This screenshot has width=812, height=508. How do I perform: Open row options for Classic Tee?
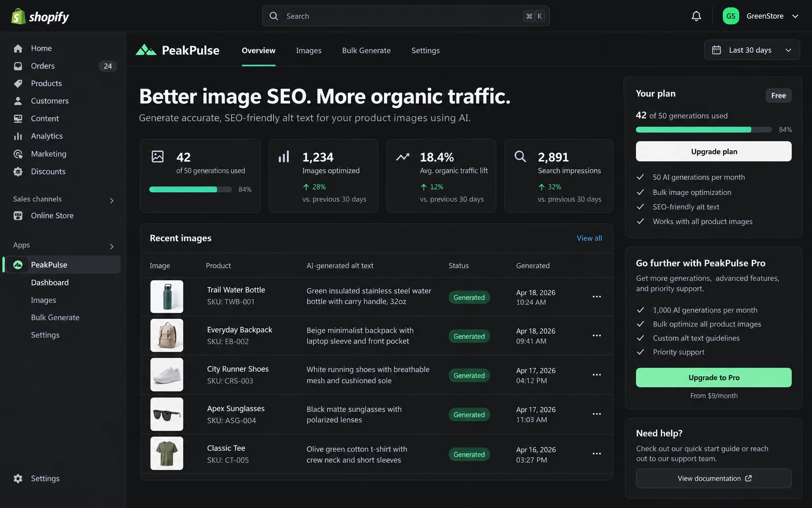click(x=596, y=454)
